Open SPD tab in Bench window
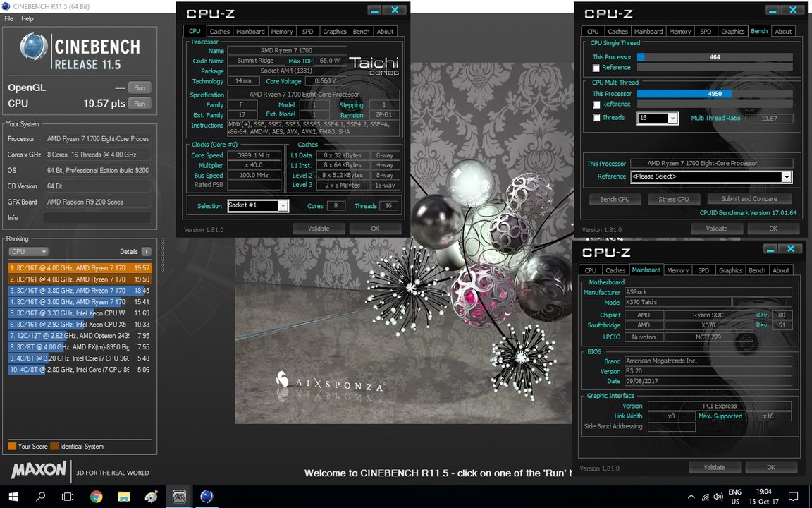812x508 pixels. (x=706, y=31)
